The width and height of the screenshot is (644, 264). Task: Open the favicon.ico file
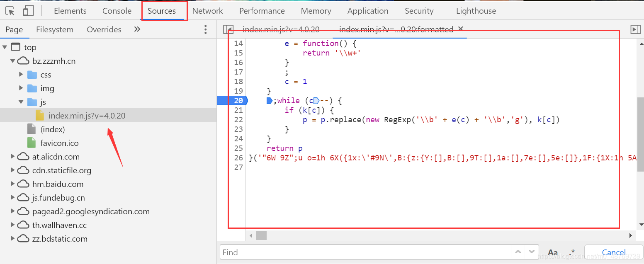[59, 143]
